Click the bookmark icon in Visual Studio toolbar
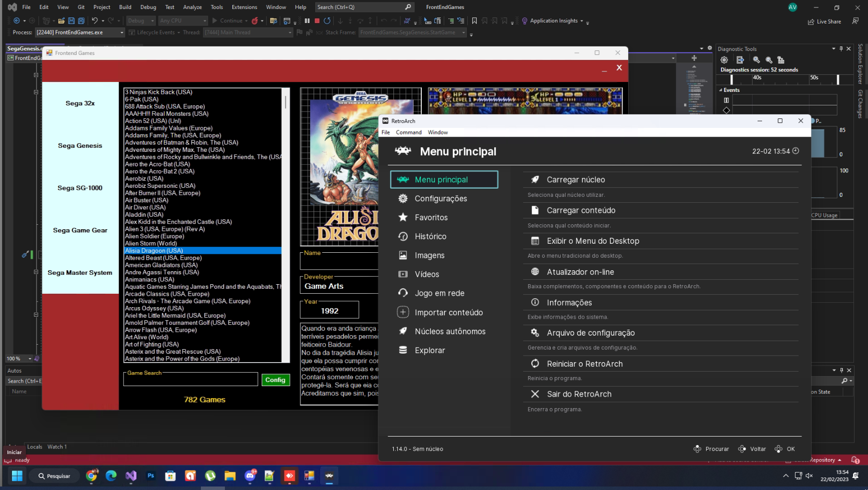This screenshot has height=490, width=868. point(474,20)
